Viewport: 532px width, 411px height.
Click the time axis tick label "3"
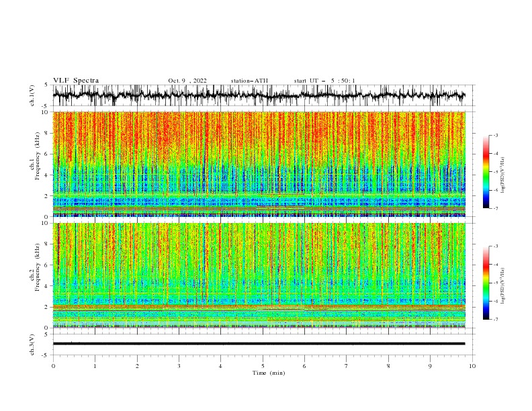click(179, 366)
